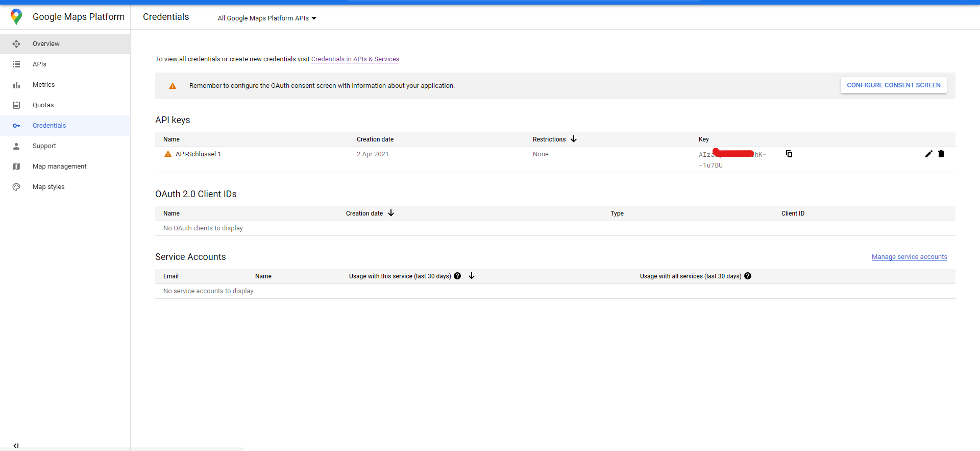Open the Overview sidebar item
Screen dimensions: 980x451
point(65,44)
